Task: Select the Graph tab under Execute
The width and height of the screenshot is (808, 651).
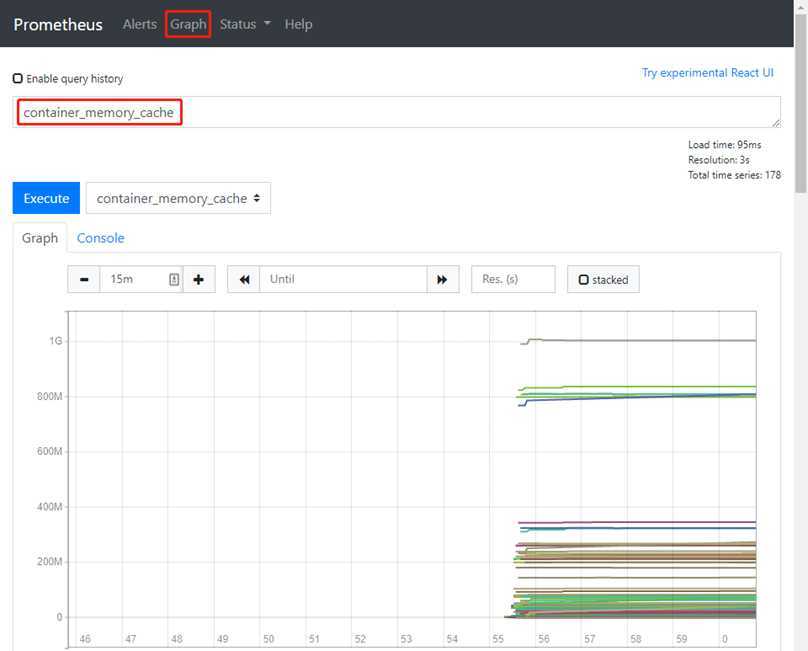Action: [x=40, y=238]
